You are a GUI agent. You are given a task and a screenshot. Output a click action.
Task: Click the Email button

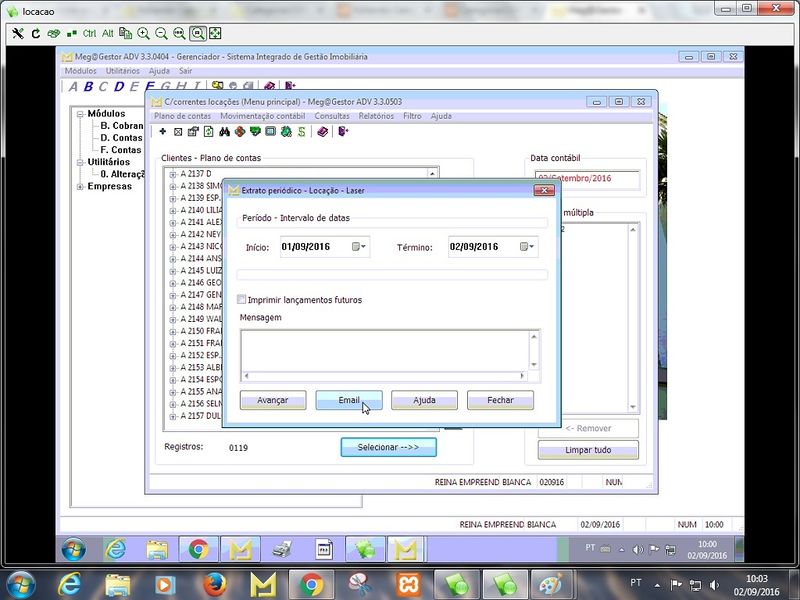point(348,400)
